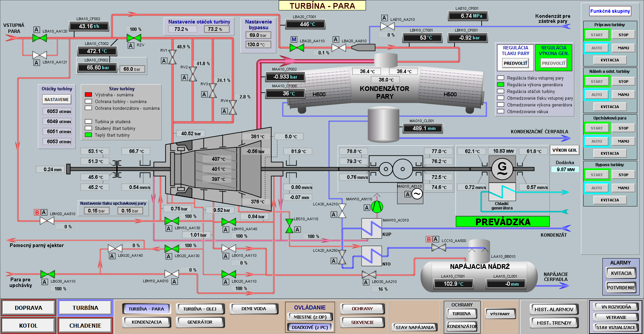Click the Výstraha - sumárna red indicator

(88, 95)
